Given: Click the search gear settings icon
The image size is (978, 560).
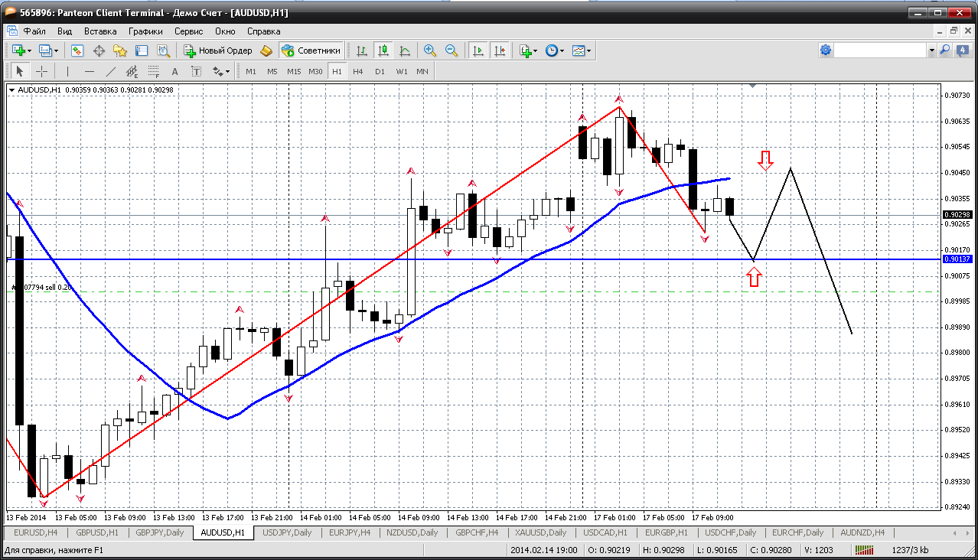Looking at the screenshot, I should (x=825, y=50).
